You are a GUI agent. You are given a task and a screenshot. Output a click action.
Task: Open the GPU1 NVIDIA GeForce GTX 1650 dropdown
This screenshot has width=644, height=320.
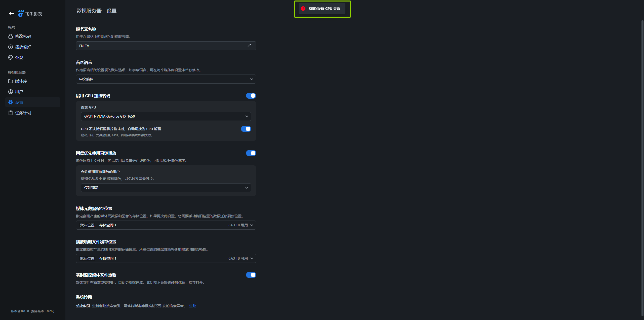pyautogui.click(x=166, y=116)
